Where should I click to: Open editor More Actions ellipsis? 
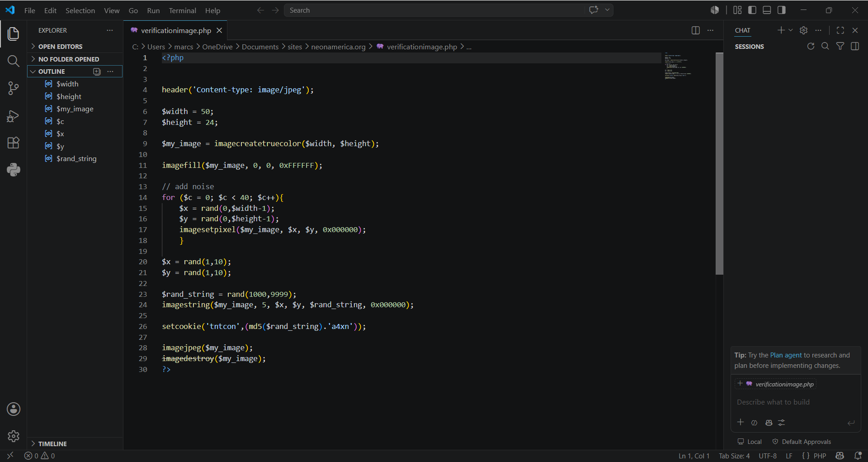coord(711,30)
